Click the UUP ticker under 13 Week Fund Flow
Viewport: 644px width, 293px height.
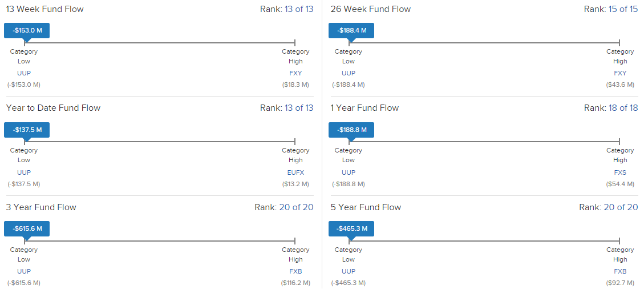(24, 73)
